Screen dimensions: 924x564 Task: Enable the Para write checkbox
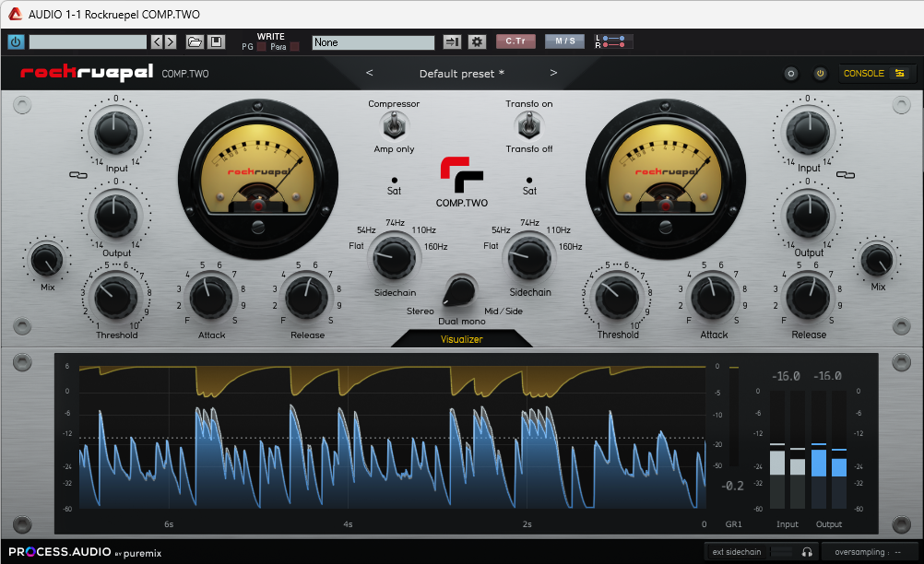(x=295, y=46)
